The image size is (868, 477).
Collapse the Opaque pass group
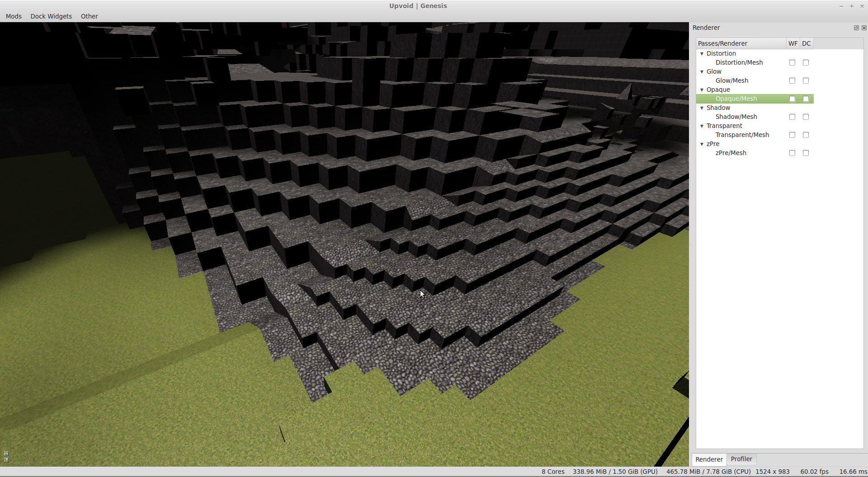(x=702, y=90)
